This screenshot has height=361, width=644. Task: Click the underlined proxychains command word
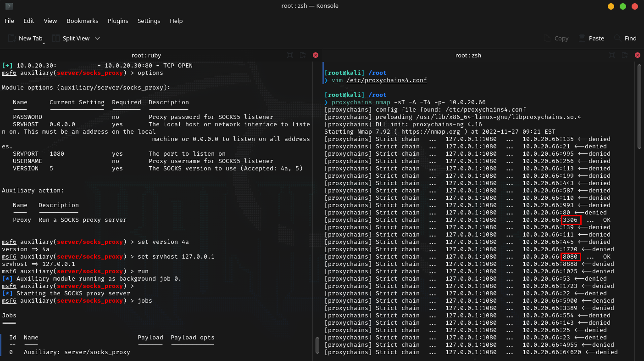click(352, 102)
